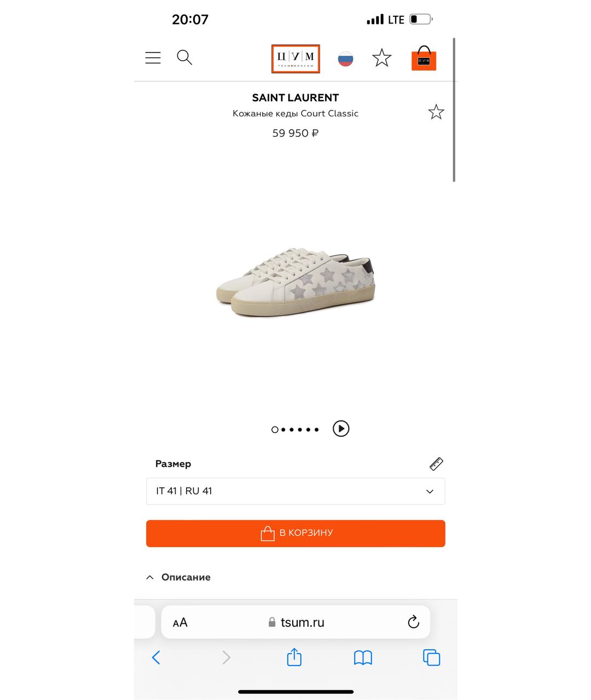This screenshot has width=591, height=700.
Task: Tap the Safari text size AA button
Action: pos(180,622)
